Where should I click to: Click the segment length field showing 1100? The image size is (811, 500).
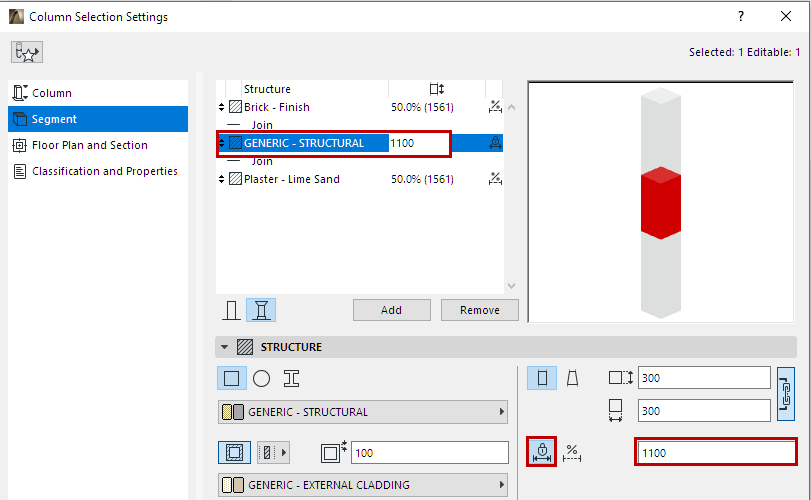coord(715,453)
